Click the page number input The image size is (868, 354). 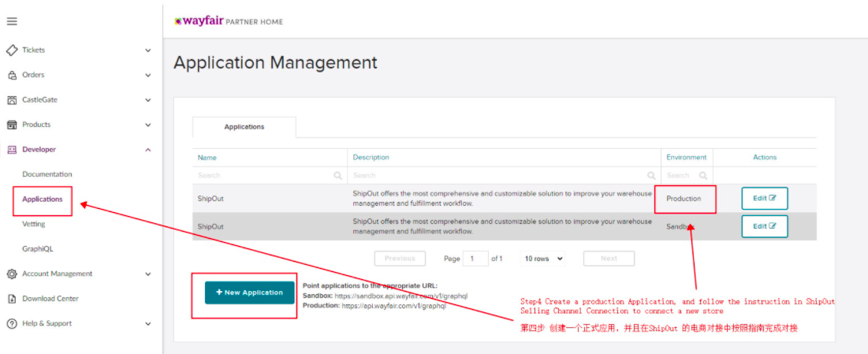(x=475, y=259)
